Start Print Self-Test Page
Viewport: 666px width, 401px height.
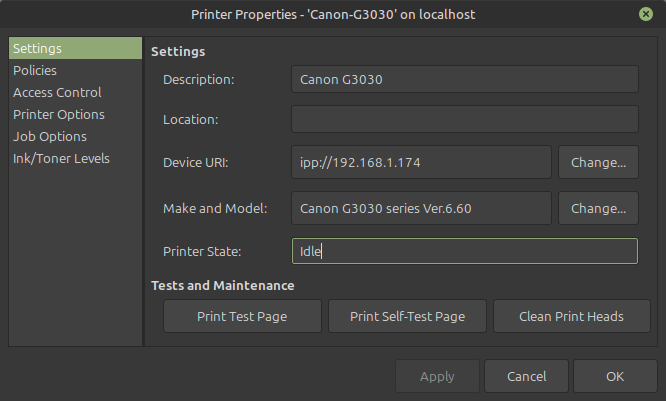click(x=407, y=317)
